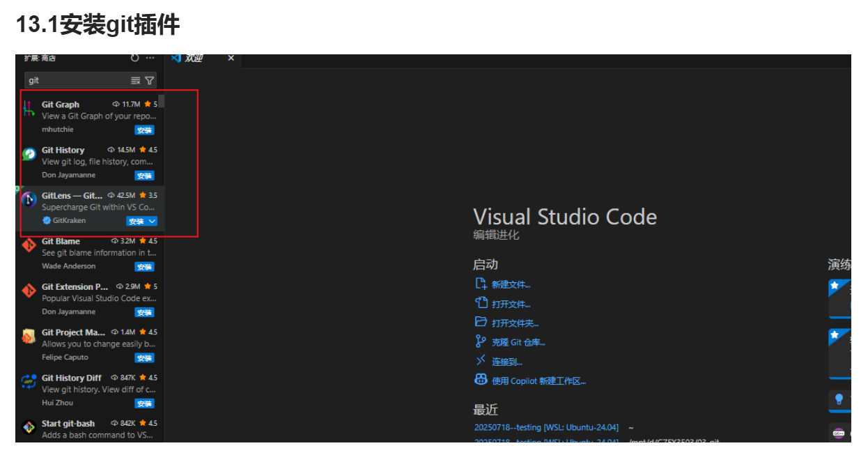Click the new file icon under 启动
This screenshot has width=868, height=455.
point(481,284)
